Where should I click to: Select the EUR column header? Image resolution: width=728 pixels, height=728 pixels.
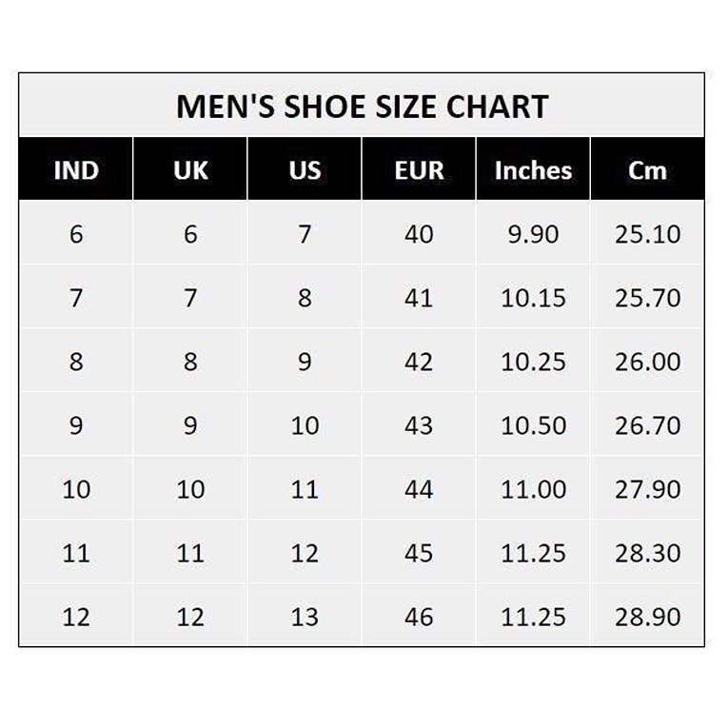coord(419,171)
